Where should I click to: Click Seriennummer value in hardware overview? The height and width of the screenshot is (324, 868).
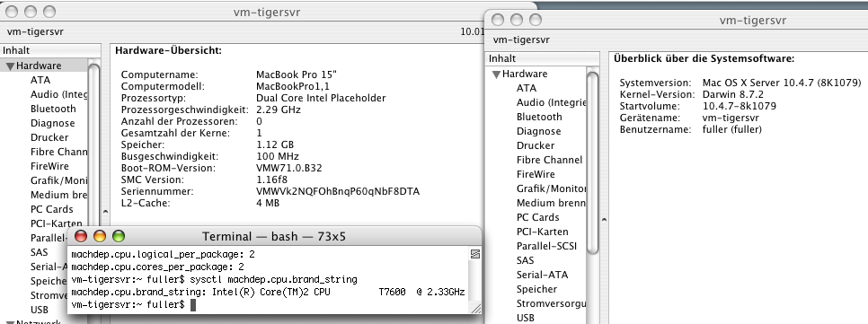[x=338, y=191]
